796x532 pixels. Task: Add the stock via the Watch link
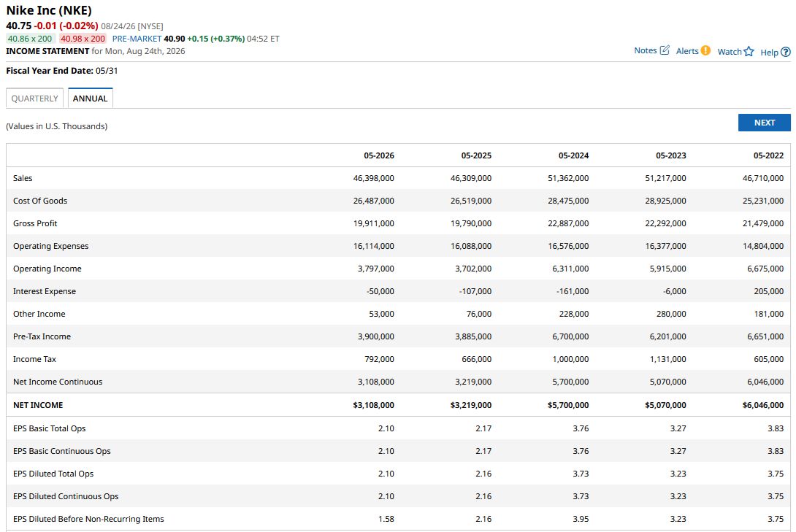(x=730, y=51)
